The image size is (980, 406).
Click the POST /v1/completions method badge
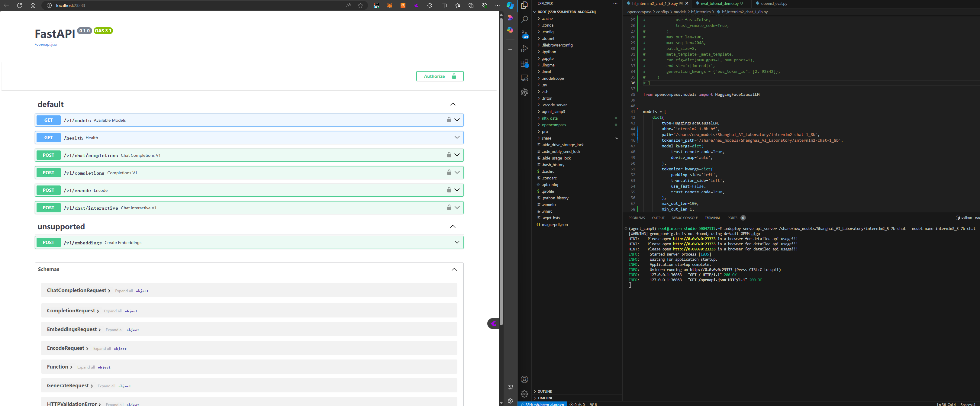48,173
